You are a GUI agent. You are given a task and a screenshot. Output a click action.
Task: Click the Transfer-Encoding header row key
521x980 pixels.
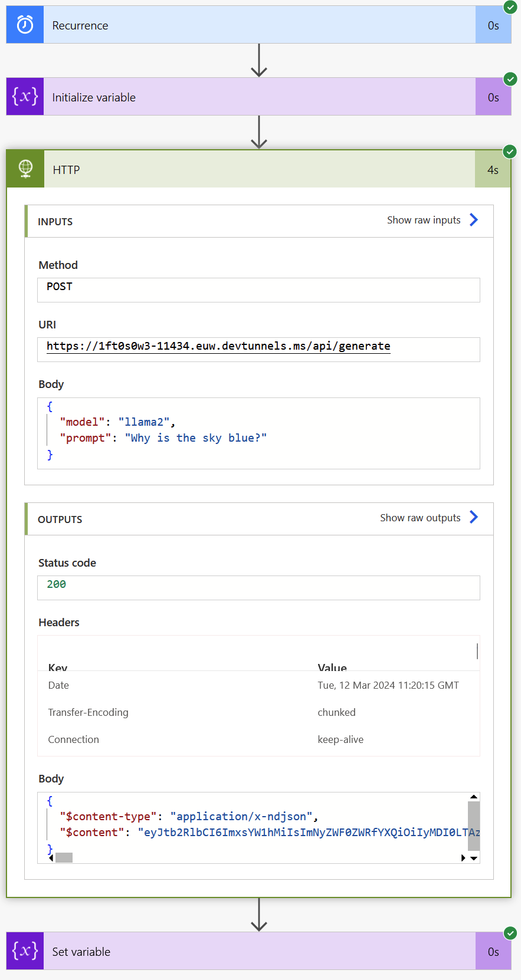(x=88, y=712)
